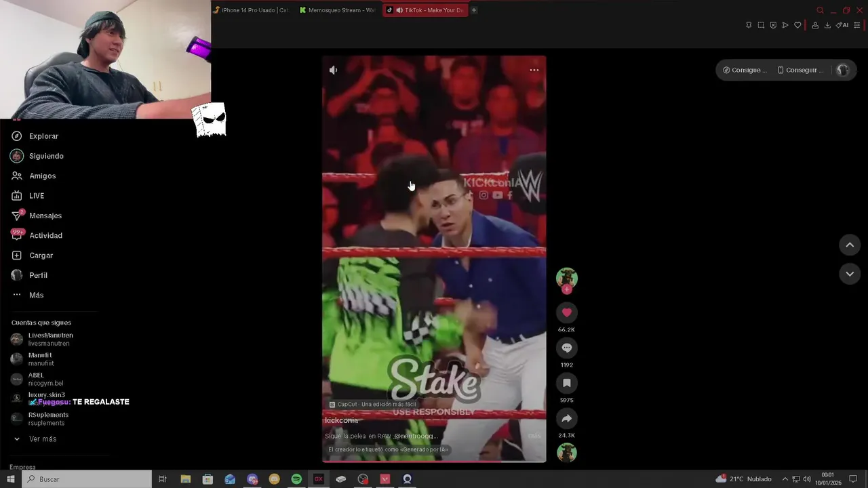Screen dimensions: 868x488
Task: Open browser tab search icon
Action: [x=820, y=10]
